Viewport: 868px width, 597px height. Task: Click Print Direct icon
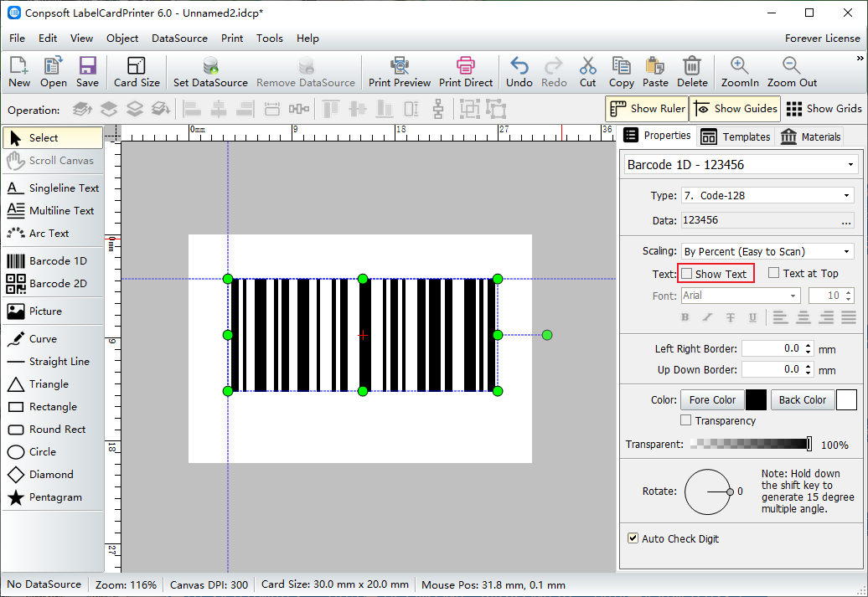click(466, 72)
